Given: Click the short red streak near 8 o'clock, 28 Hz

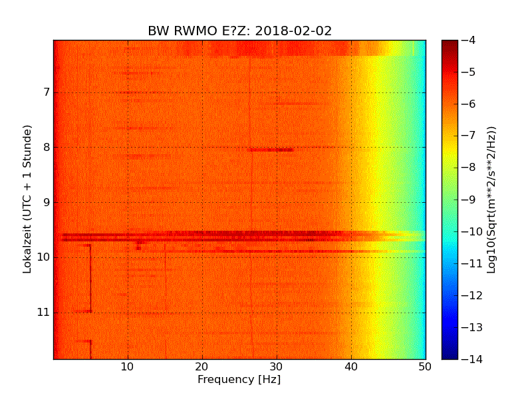Looking at the screenshot, I should tap(271, 150).
